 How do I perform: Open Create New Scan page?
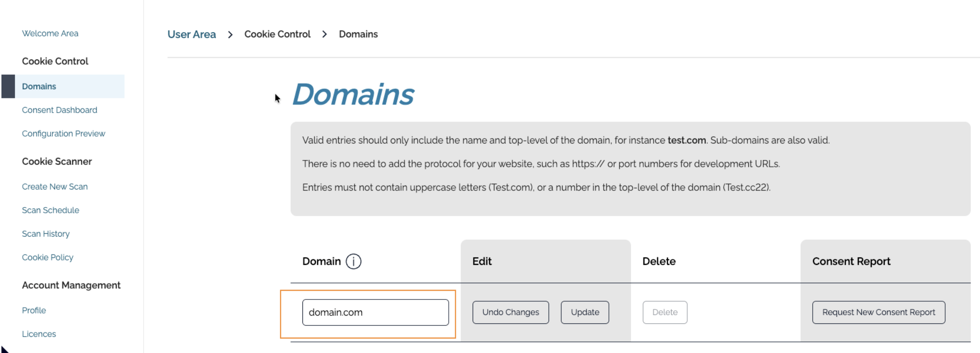54,187
